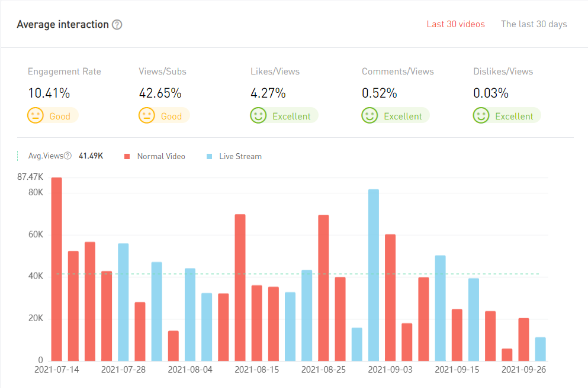Click Dislikes/Views smiley face icon

(x=481, y=116)
